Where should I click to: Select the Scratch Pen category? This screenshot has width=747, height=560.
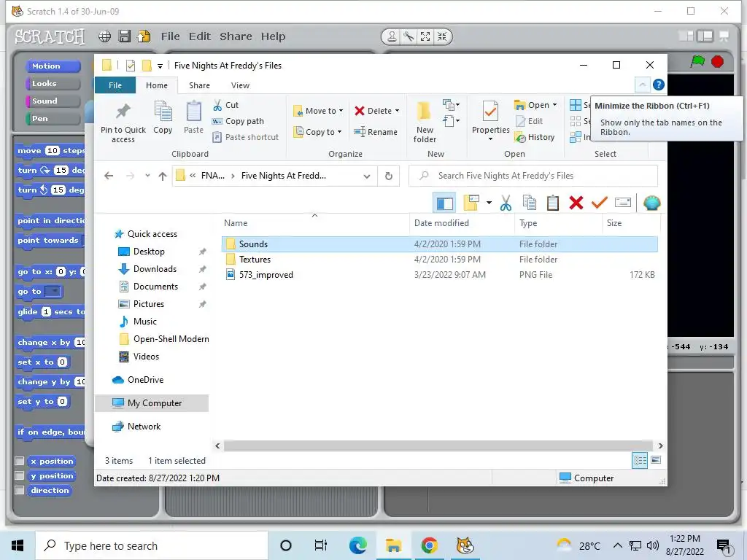(x=53, y=119)
